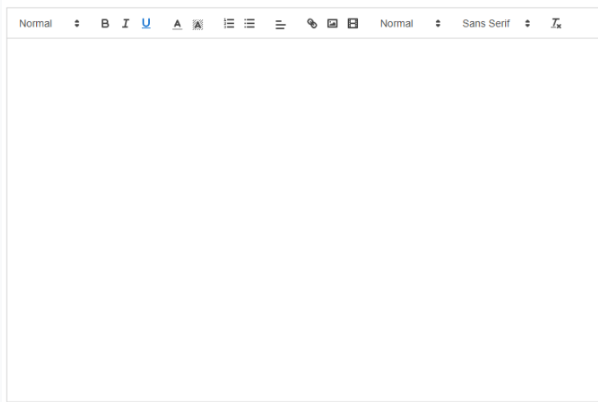This screenshot has height=402, width=598.
Task: Click inside the empty editor text area
Action: (302, 219)
